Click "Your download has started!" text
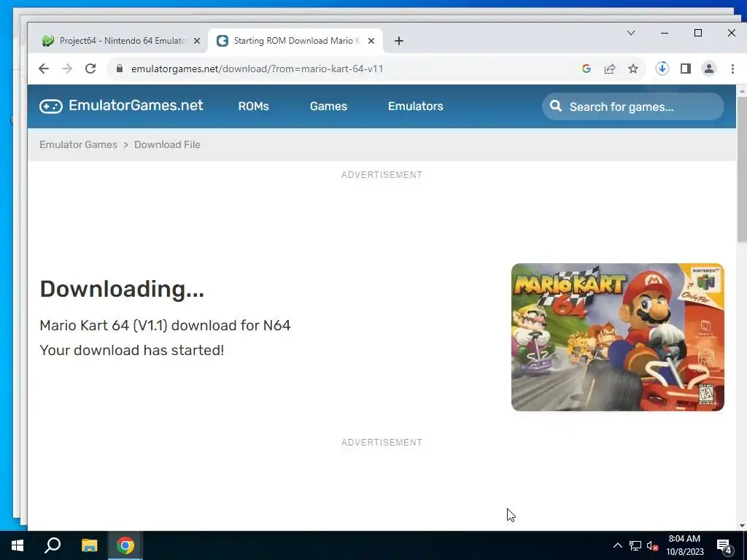 131,351
